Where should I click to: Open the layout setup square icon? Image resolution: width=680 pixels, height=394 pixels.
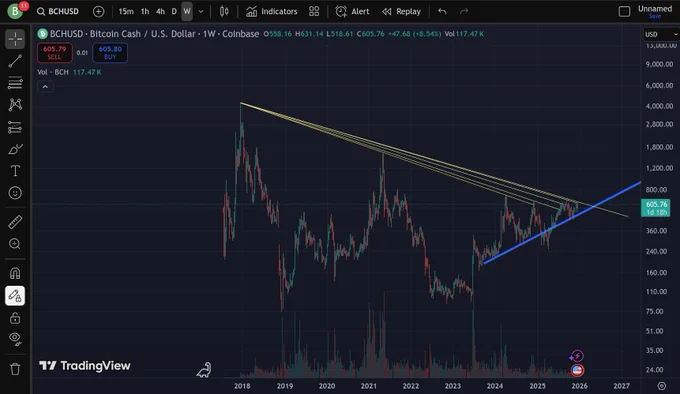624,12
